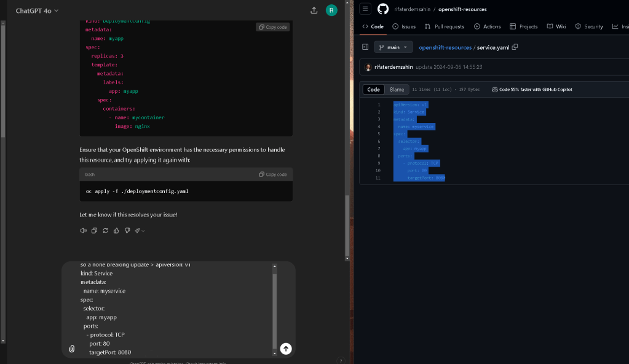Expand the GitHub file tree side panel
The height and width of the screenshot is (364, 629).
pyautogui.click(x=365, y=47)
